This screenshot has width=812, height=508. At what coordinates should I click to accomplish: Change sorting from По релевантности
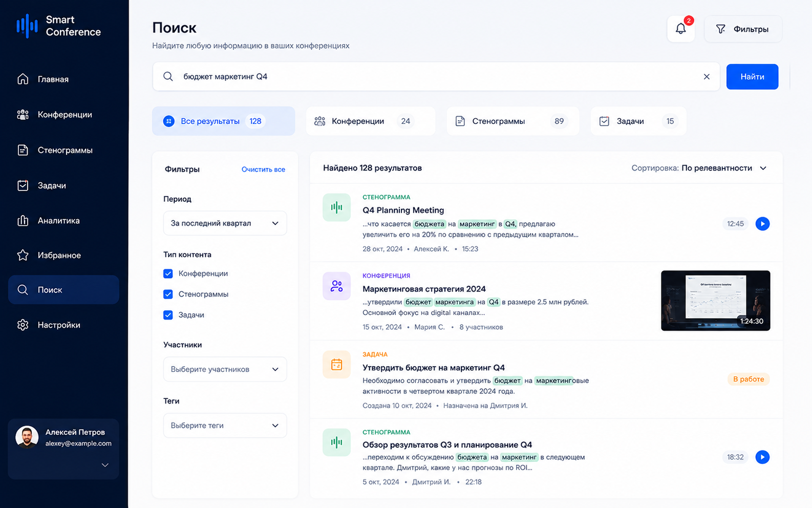click(724, 168)
